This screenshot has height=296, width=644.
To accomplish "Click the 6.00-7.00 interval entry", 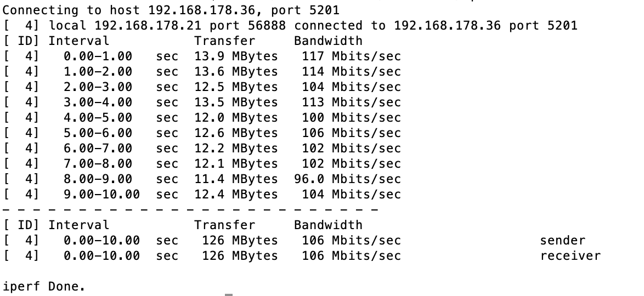I will [98, 148].
